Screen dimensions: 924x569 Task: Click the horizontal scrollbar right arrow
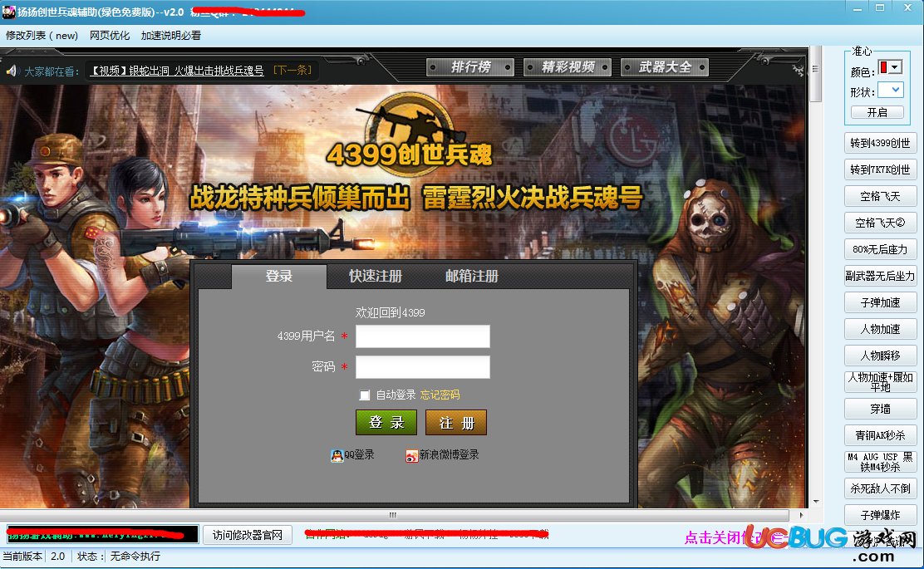[x=801, y=515]
